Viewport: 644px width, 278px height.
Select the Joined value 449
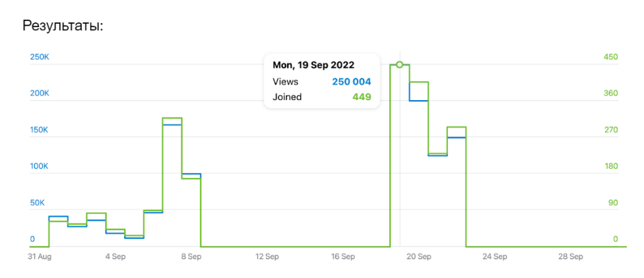tap(362, 97)
